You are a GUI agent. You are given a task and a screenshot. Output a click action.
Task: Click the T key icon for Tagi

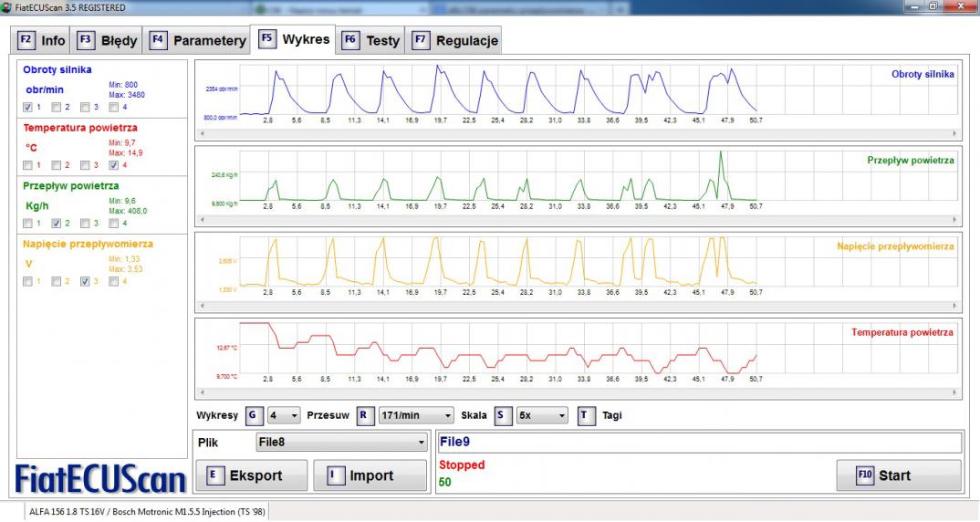tap(586, 415)
